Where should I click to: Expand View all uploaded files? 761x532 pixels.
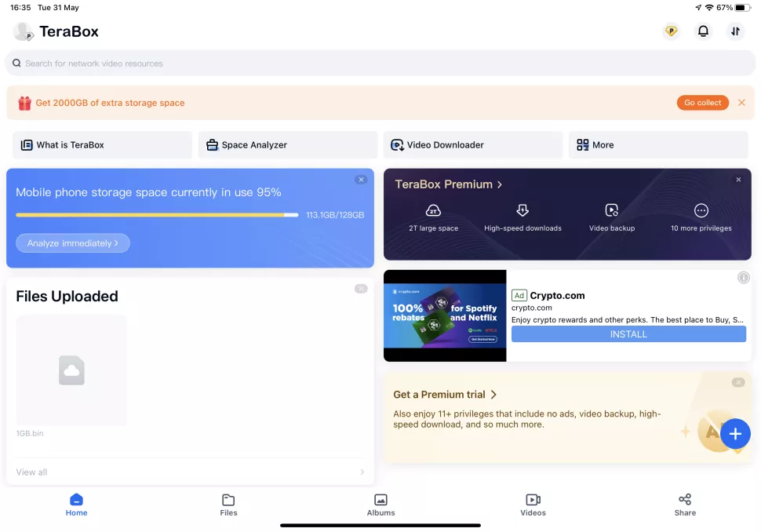click(x=190, y=472)
